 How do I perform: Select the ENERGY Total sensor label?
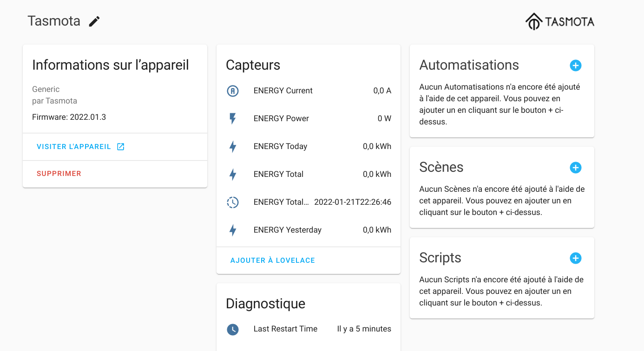(278, 174)
